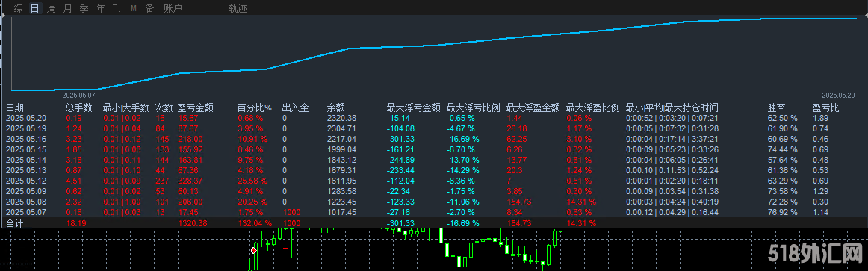868x271 pixels.
Task: Click profit-loss ratio 1.29
Action: coord(820,191)
